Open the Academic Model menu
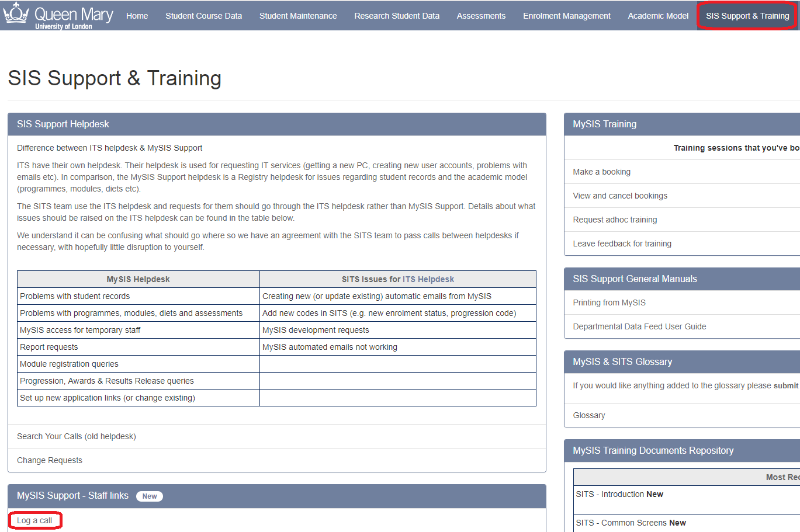This screenshot has width=800, height=532. pos(658,16)
